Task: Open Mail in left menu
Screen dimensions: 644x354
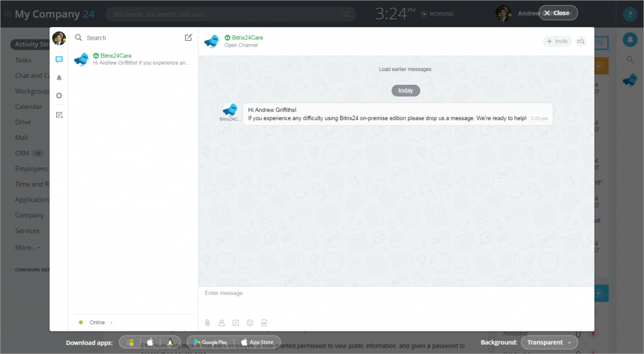Action: point(21,138)
